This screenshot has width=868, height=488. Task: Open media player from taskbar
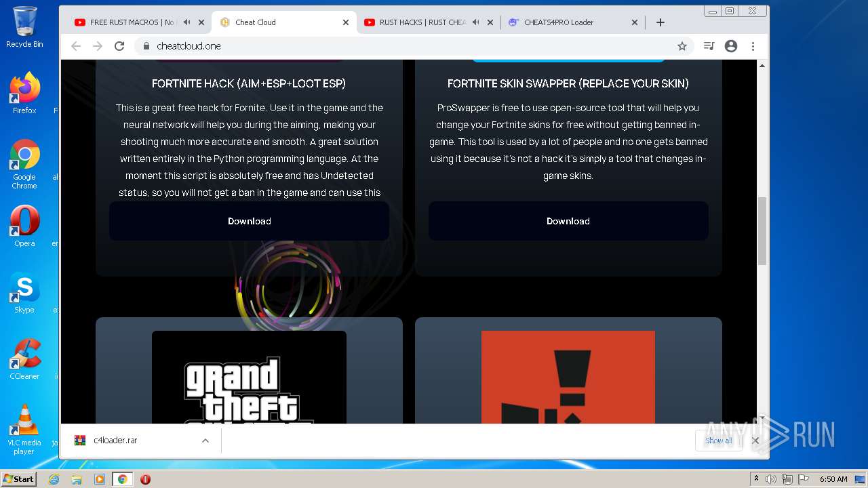(x=100, y=479)
